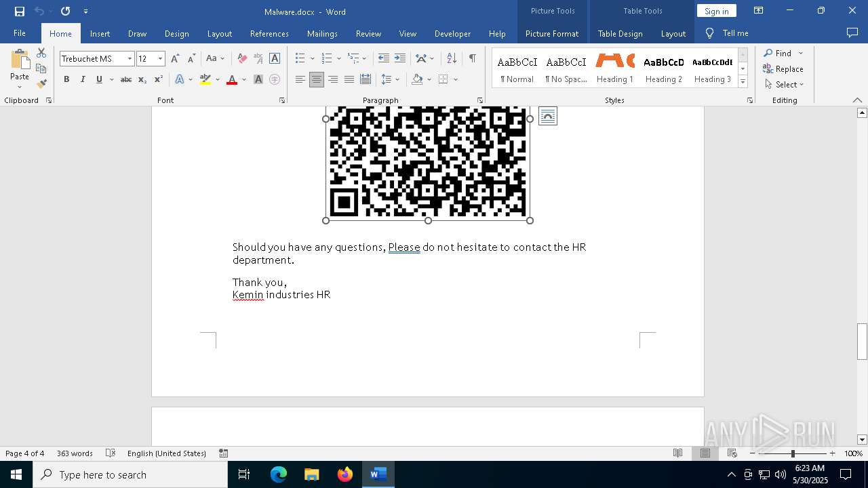Viewport: 868px width, 488px height.
Task: Apply the Heading 1 style
Action: pyautogui.click(x=615, y=68)
